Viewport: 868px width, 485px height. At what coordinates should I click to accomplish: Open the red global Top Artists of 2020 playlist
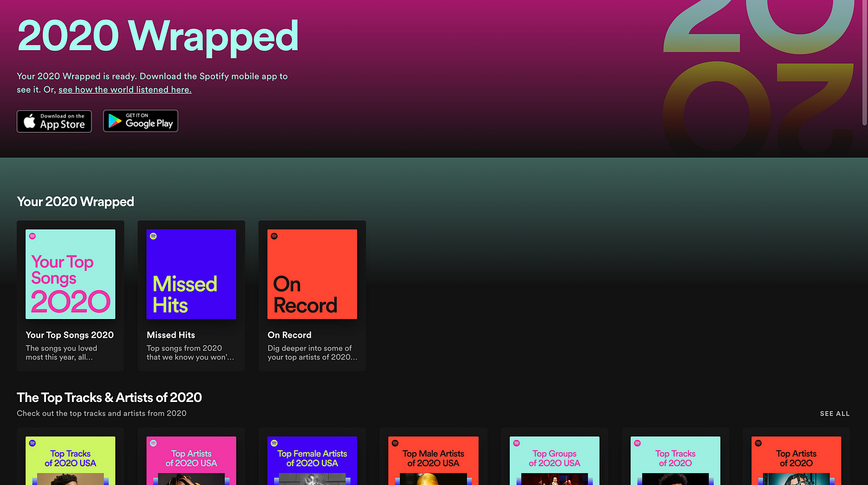tap(796, 457)
